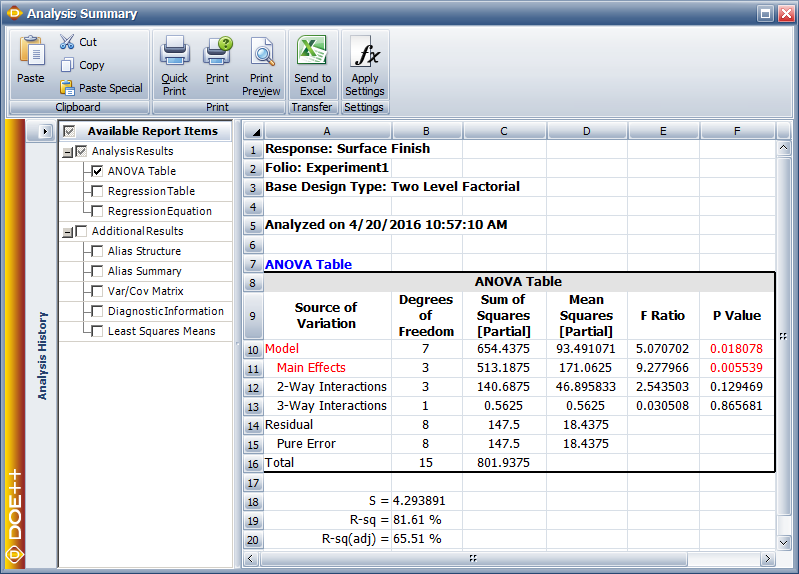The width and height of the screenshot is (799, 574).
Task: Close the Analysis Summary window
Action: click(786, 13)
